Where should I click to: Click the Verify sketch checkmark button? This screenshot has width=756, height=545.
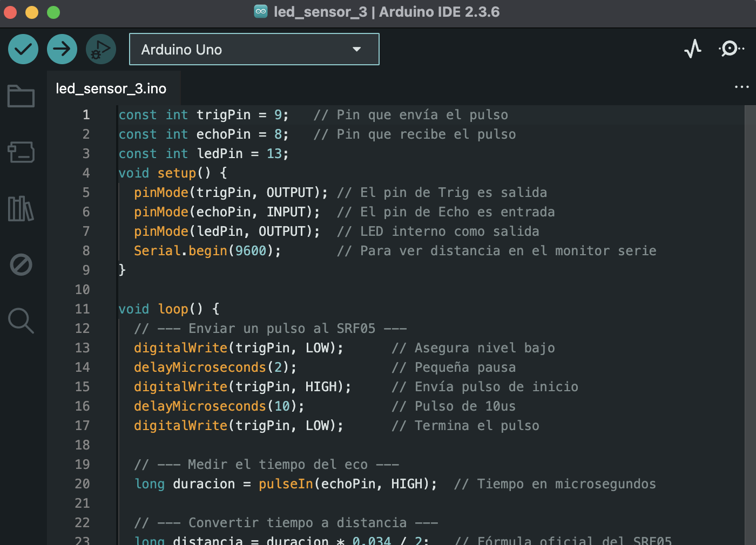tap(23, 49)
